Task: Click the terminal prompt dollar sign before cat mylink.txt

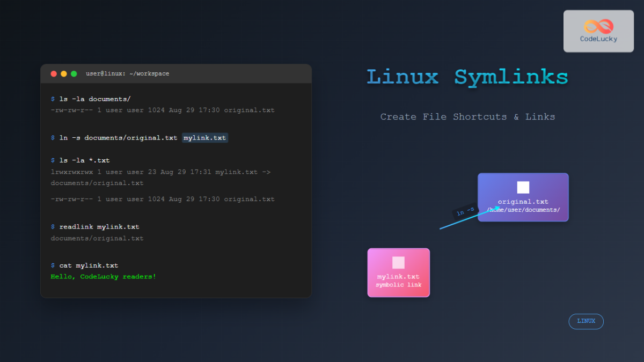Action: pyautogui.click(x=53, y=265)
